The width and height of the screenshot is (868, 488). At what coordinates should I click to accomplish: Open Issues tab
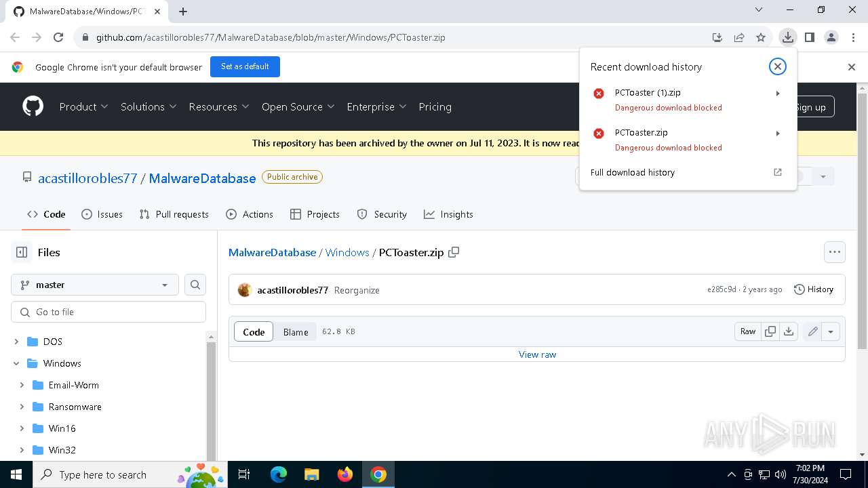tap(102, 214)
